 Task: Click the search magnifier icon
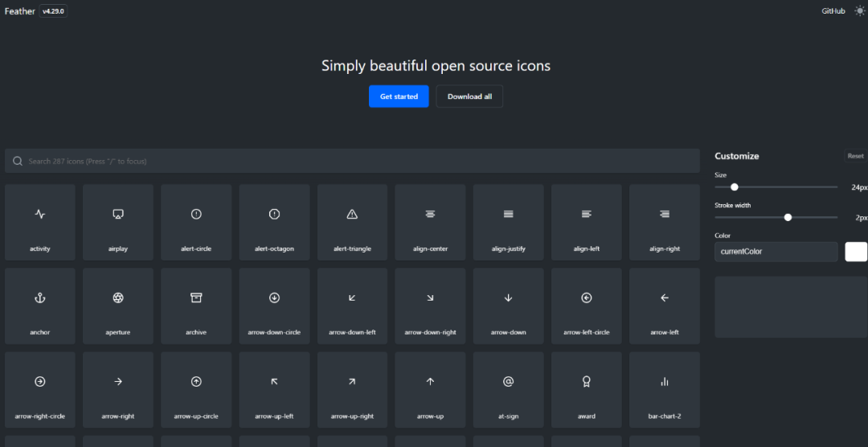click(x=18, y=161)
